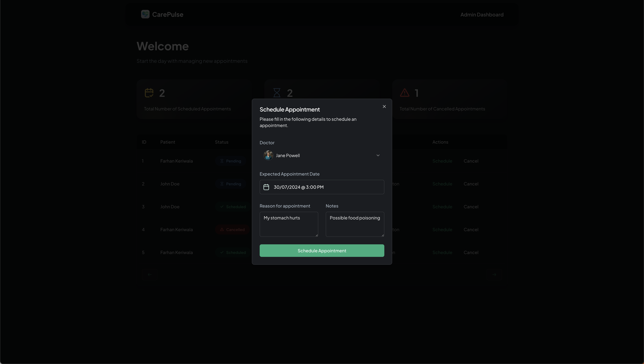This screenshot has height=364, width=644.
Task: Click the pending appointments hourglass icon
Action: (x=277, y=93)
